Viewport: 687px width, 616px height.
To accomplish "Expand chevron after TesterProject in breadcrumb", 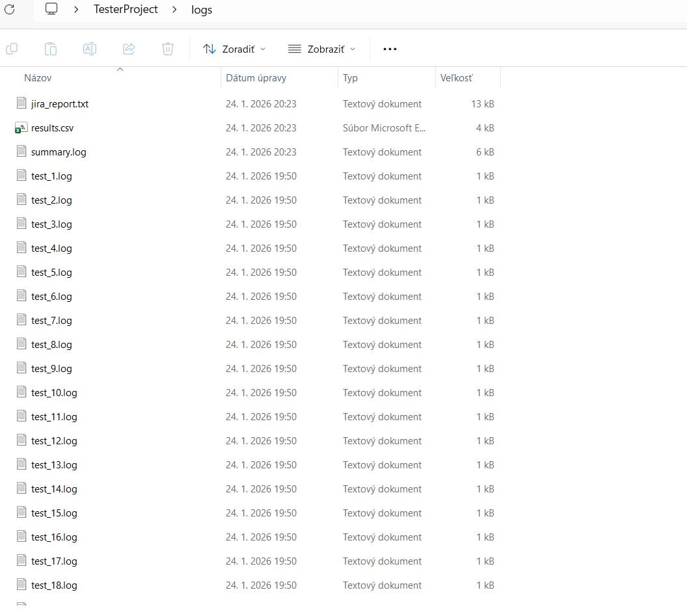I will pyautogui.click(x=174, y=10).
